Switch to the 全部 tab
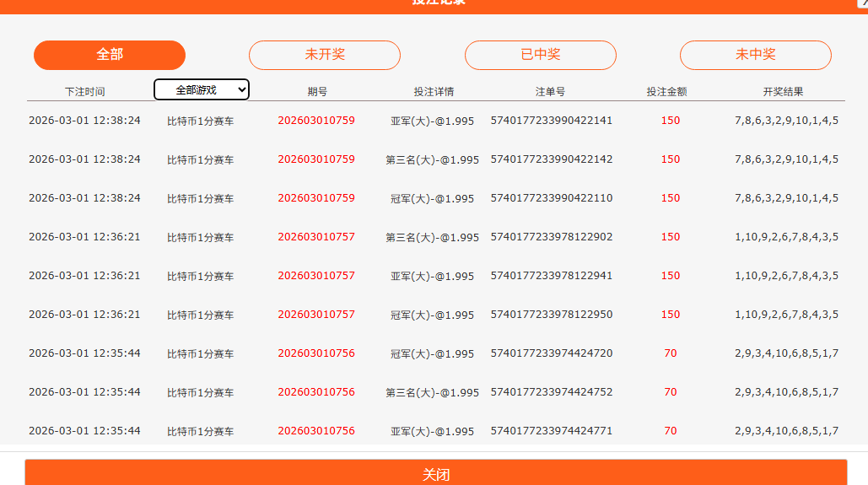The width and height of the screenshot is (868, 485). tap(110, 55)
